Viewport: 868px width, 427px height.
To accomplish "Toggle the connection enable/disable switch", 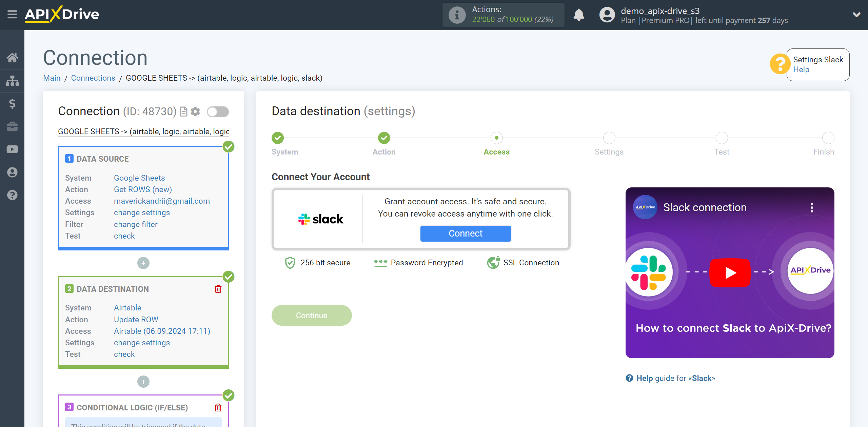I will (x=217, y=111).
